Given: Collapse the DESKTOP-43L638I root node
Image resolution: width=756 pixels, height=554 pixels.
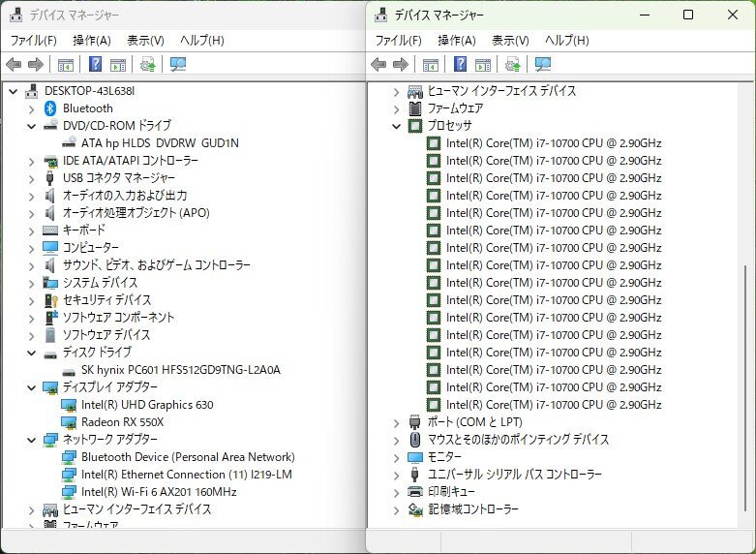Looking at the screenshot, I should (14, 91).
